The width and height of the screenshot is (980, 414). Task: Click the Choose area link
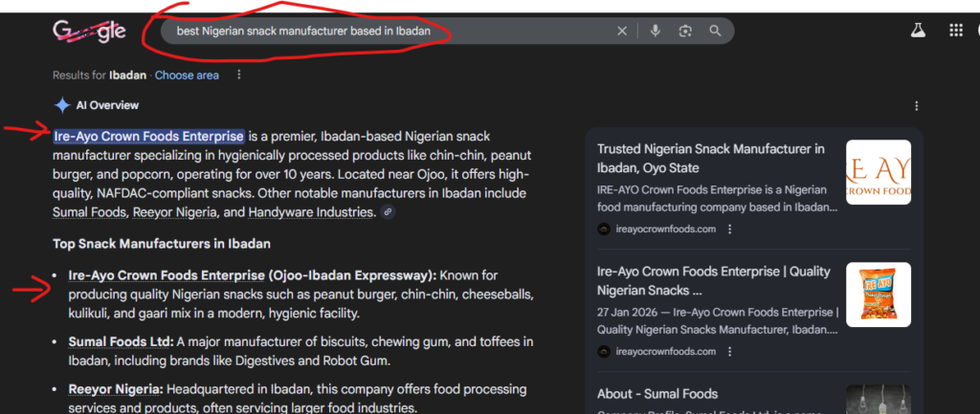(187, 75)
